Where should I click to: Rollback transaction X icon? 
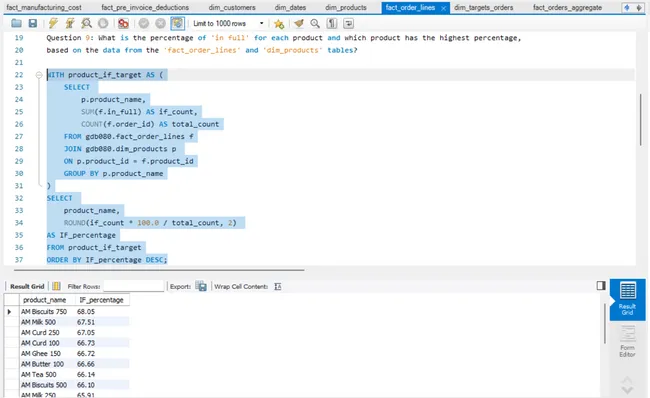pos(160,23)
